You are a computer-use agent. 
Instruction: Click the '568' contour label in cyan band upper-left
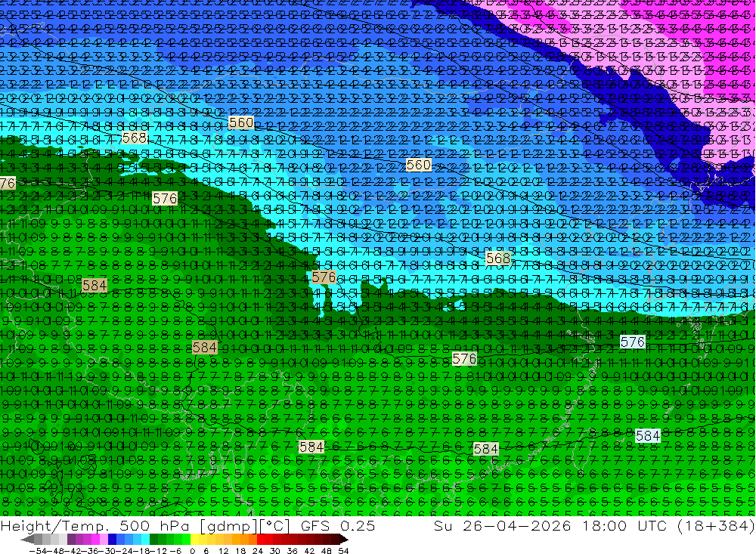[x=135, y=138]
